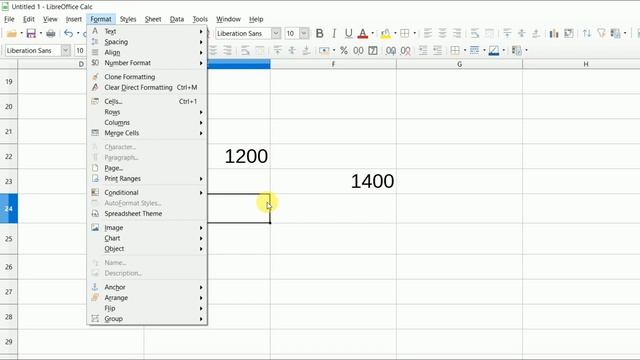
Task: Click the Add Decimal Place icon
Action: 391,51
